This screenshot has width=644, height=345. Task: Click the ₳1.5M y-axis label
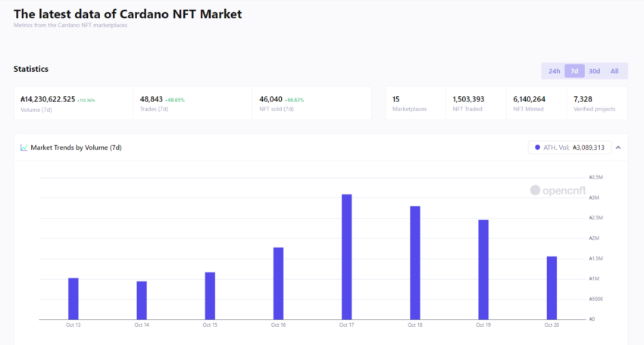coord(596,259)
